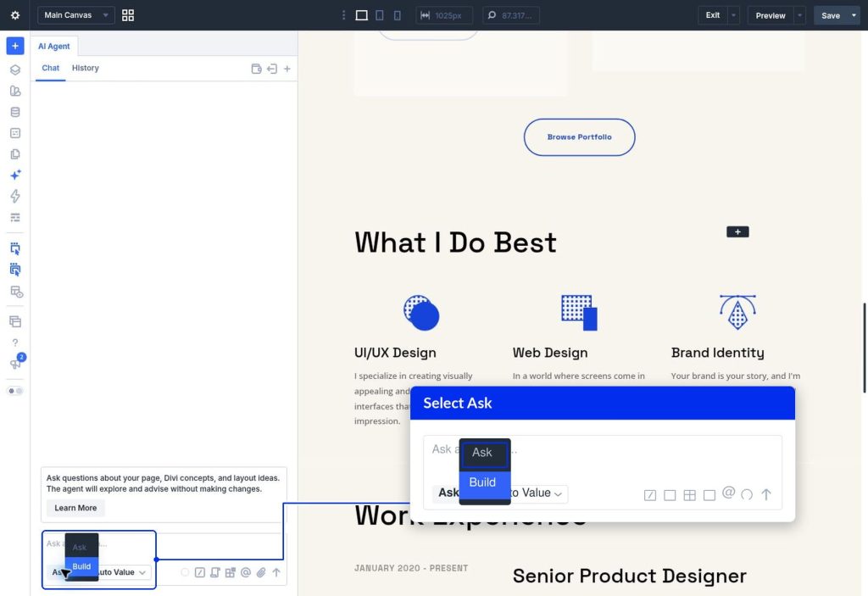This screenshot has width=868, height=596.
Task: Click the new chat session icon in panel header
Action: [256, 69]
